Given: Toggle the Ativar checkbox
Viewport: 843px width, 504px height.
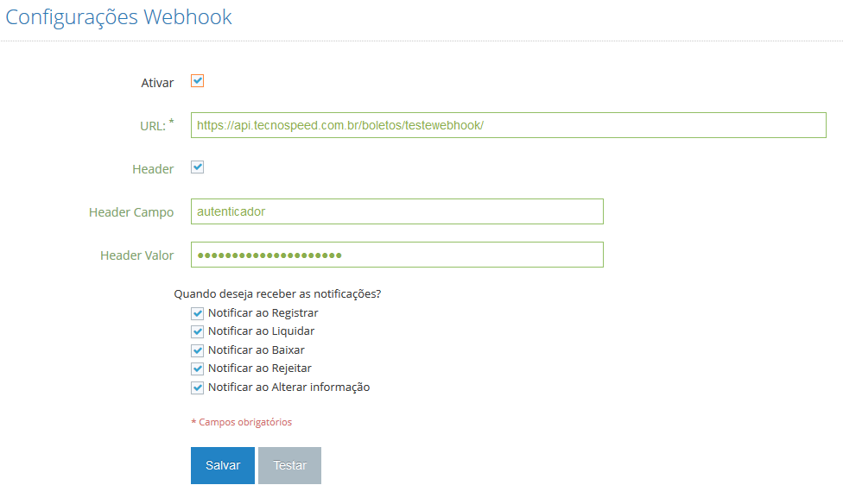Looking at the screenshot, I should point(197,81).
